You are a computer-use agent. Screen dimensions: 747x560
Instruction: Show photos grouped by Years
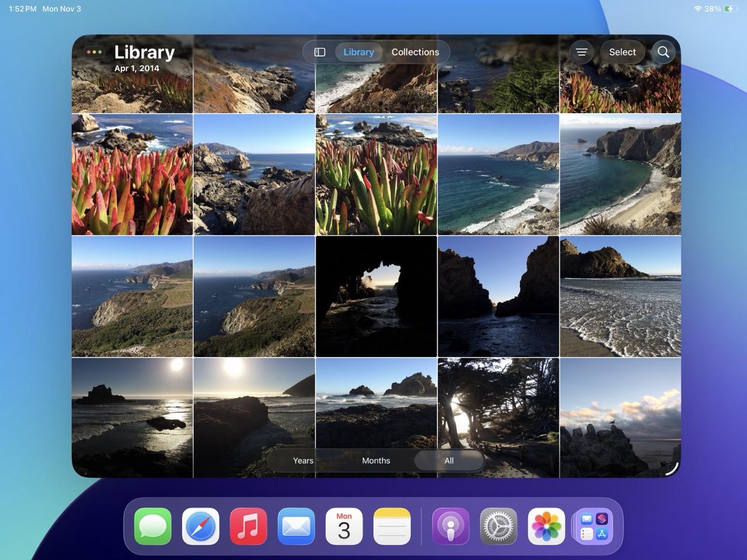(x=303, y=461)
